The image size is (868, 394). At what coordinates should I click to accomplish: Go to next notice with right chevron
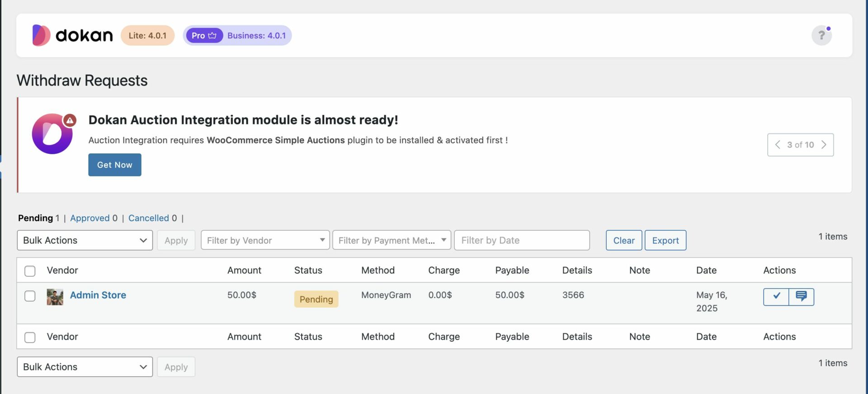pyautogui.click(x=824, y=145)
